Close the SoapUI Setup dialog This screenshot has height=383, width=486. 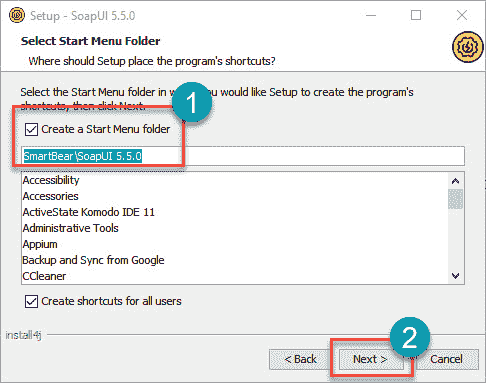462,15
